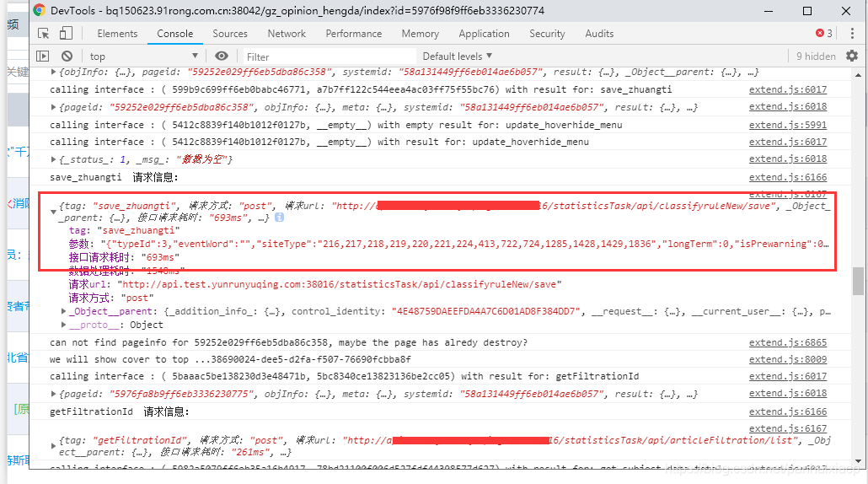The width and height of the screenshot is (868, 484).
Task: Open extend.js:6166 link beside save_zhuangti
Action: coord(788,177)
